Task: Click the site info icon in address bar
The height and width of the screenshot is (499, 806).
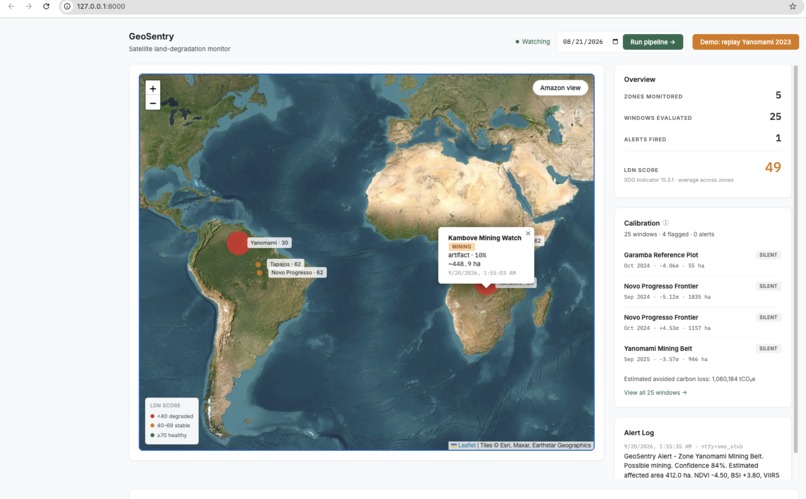Action: pos(67,7)
